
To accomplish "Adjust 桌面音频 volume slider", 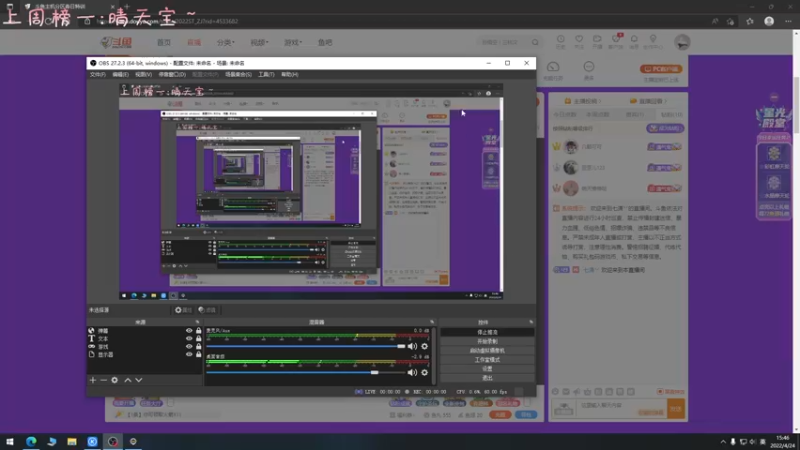I will 306,372.
